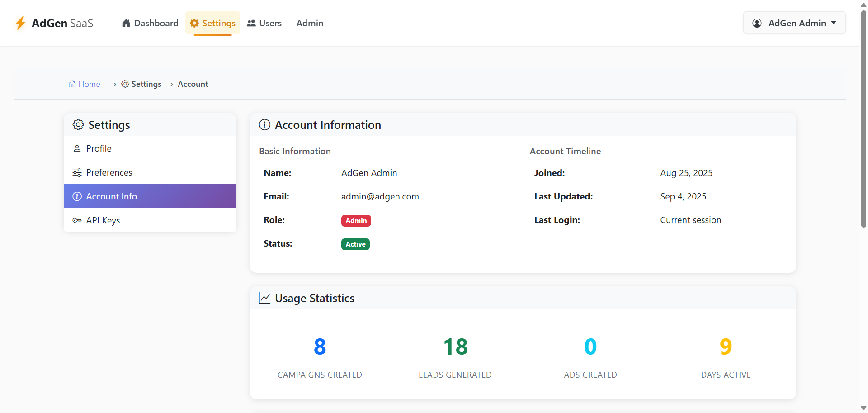
Task: Go to Users in top navigation
Action: [264, 23]
